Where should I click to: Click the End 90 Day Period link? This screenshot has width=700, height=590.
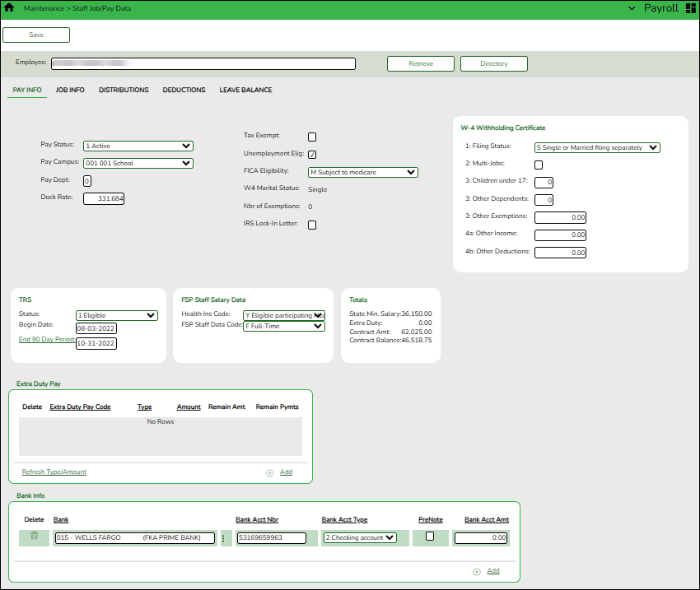point(47,339)
